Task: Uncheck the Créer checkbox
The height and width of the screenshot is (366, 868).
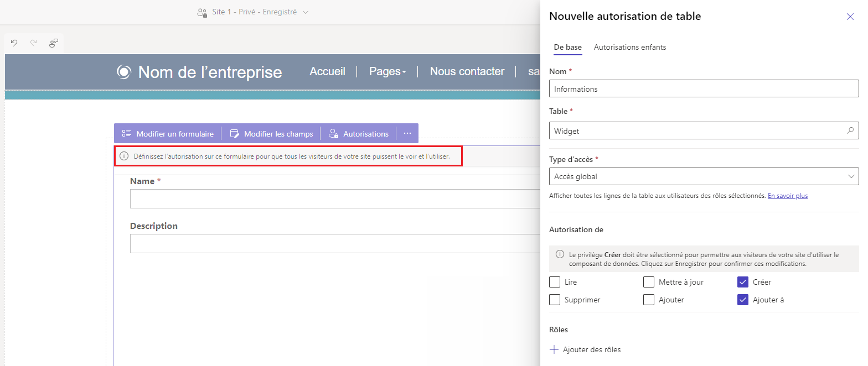Action: coord(743,282)
